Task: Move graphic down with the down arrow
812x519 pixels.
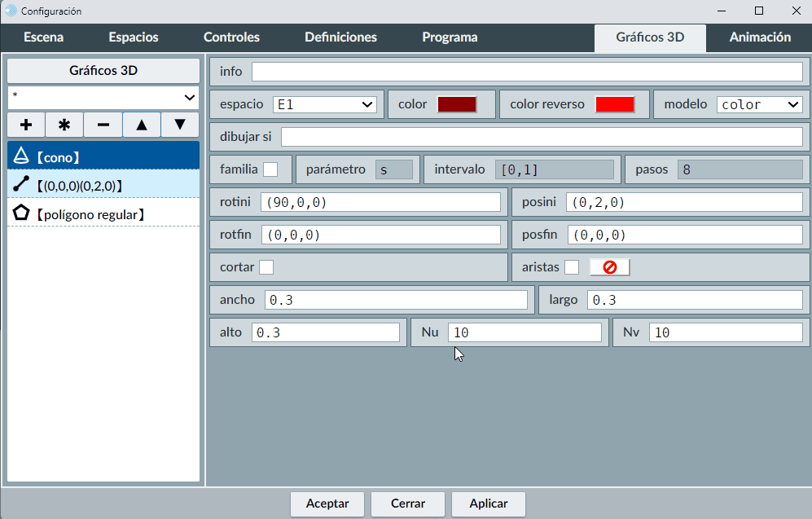Action: point(180,125)
